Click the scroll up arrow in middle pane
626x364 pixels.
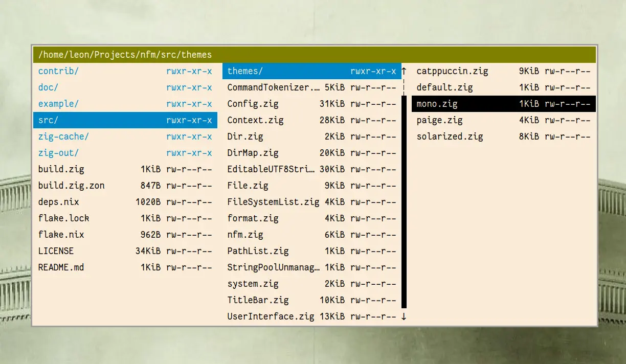coord(404,71)
